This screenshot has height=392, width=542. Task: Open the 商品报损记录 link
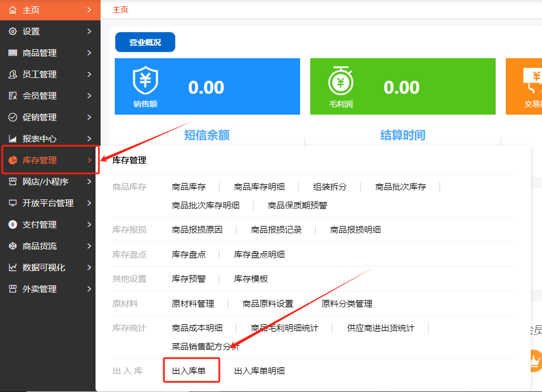click(x=276, y=230)
